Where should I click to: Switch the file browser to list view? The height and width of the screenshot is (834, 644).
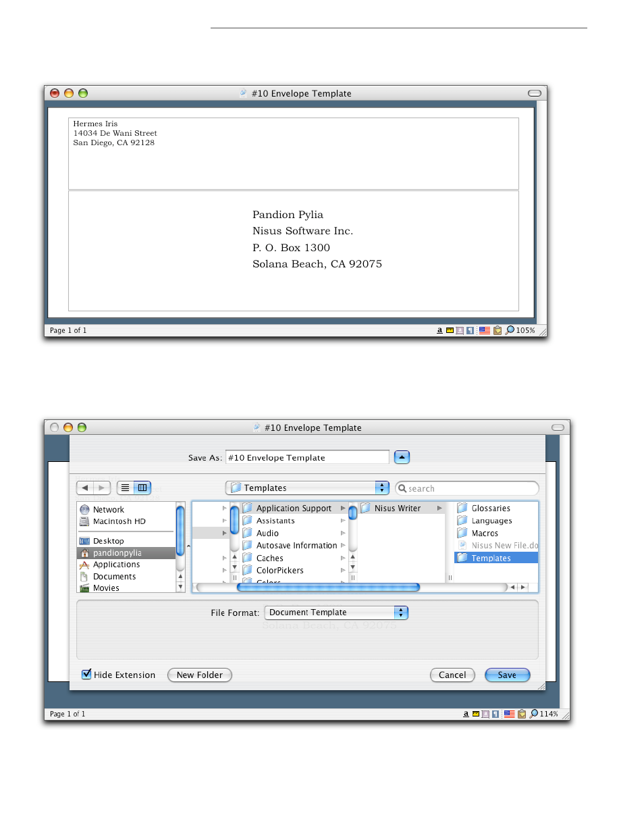tap(126, 488)
